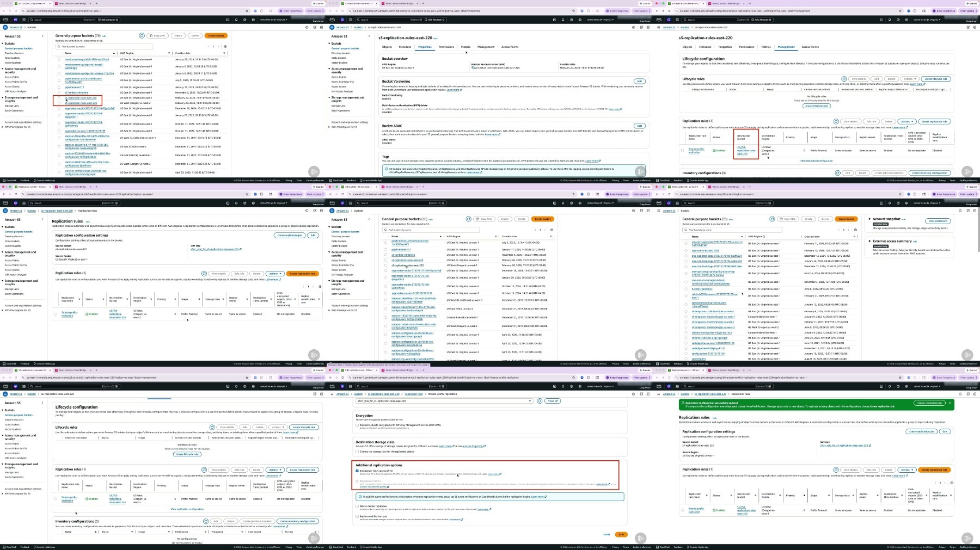Screen dimensions: 980x550
Task: Open the IAM role dropdown in bottom-middle window
Action: (x=444, y=401)
